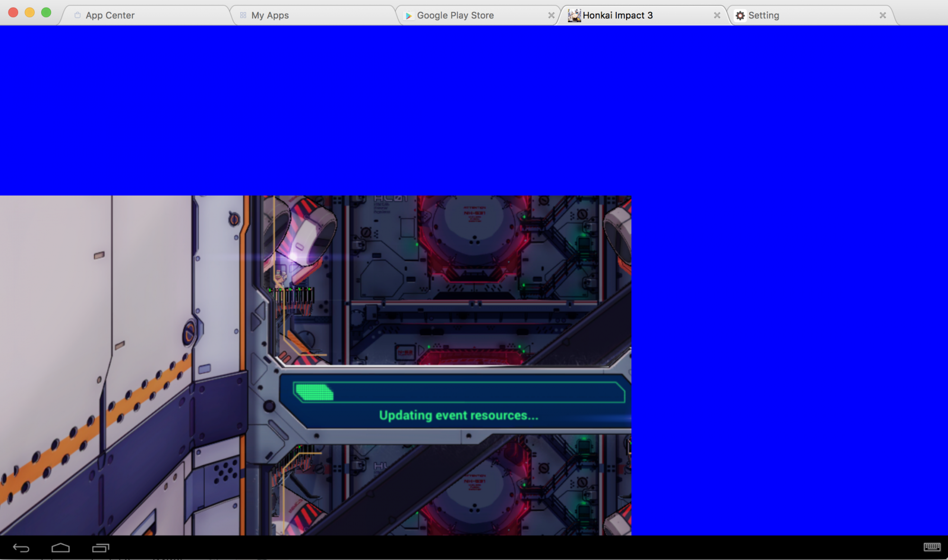Open the My Apps tab
This screenshot has height=560, width=948.
313,15
